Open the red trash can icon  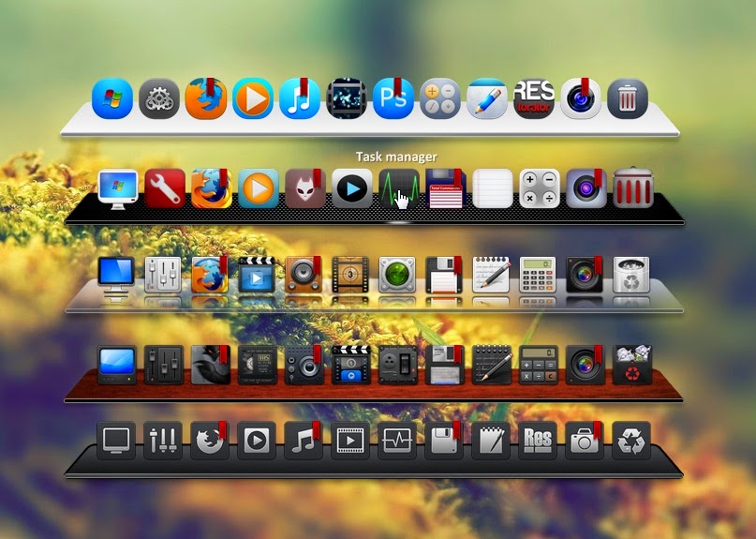633,188
